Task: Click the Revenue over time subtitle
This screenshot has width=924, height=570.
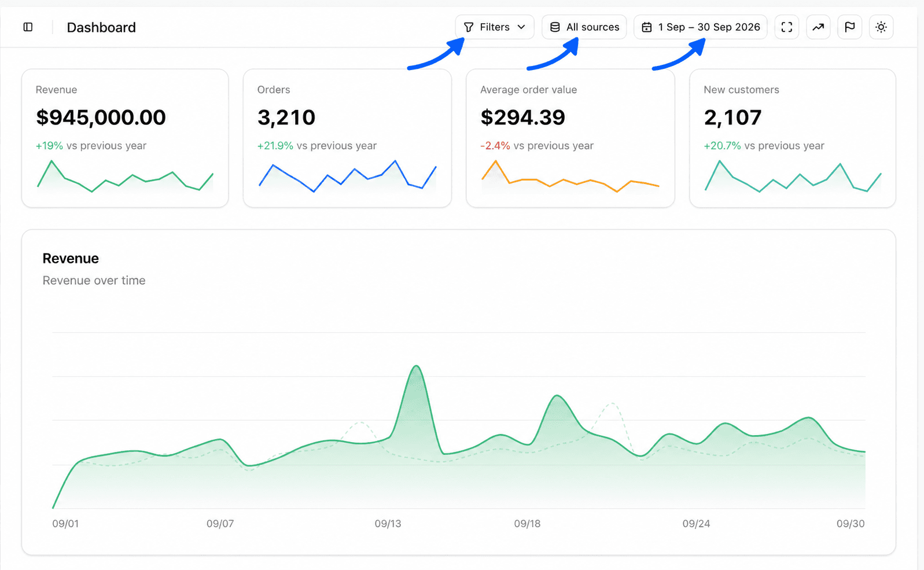Action: (x=94, y=281)
